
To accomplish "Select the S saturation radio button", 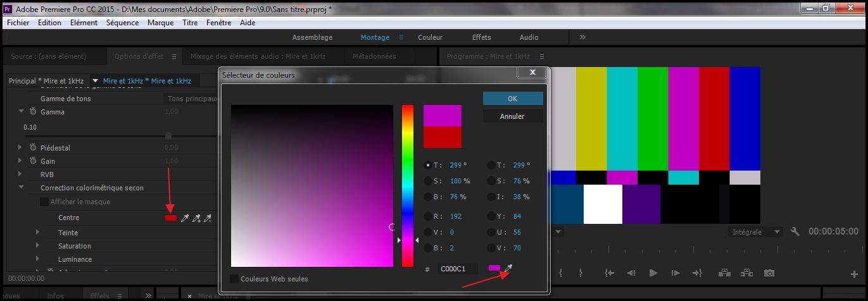I will (x=428, y=181).
